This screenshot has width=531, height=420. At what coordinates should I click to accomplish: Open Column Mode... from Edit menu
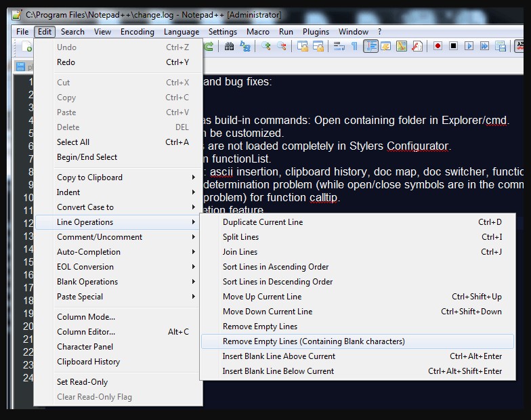click(116, 317)
